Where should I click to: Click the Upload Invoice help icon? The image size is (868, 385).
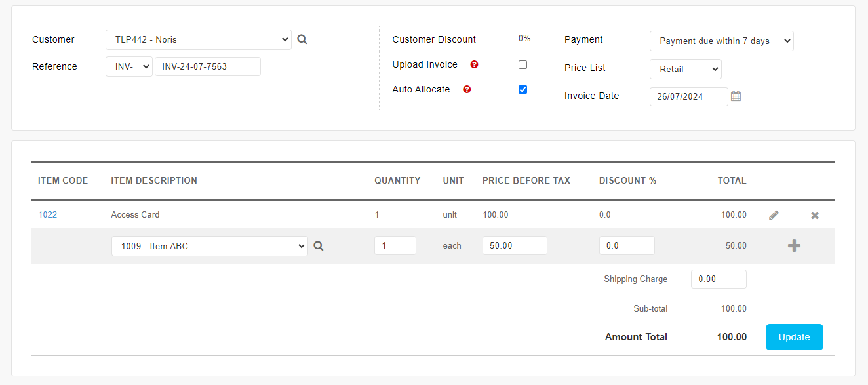[x=474, y=64]
